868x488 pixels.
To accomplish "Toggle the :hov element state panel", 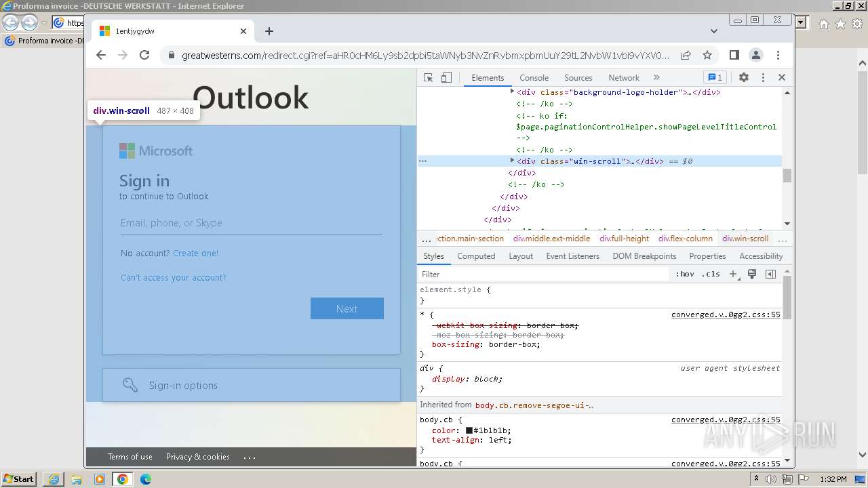I will click(685, 274).
